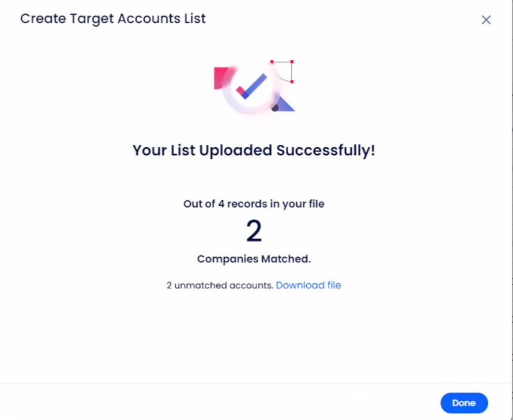
Task: Close the Create Target Accounts List dialog
Action: coord(487,20)
